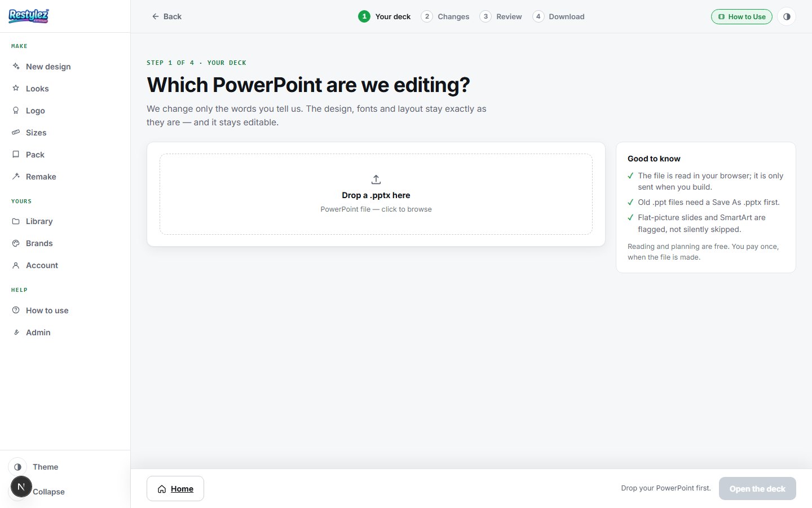Click the 'Drop your PowerPoint first.' hint
Image resolution: width=812 pixels, height=508 pixels.
pyautogui.click(x=666, y=488)
